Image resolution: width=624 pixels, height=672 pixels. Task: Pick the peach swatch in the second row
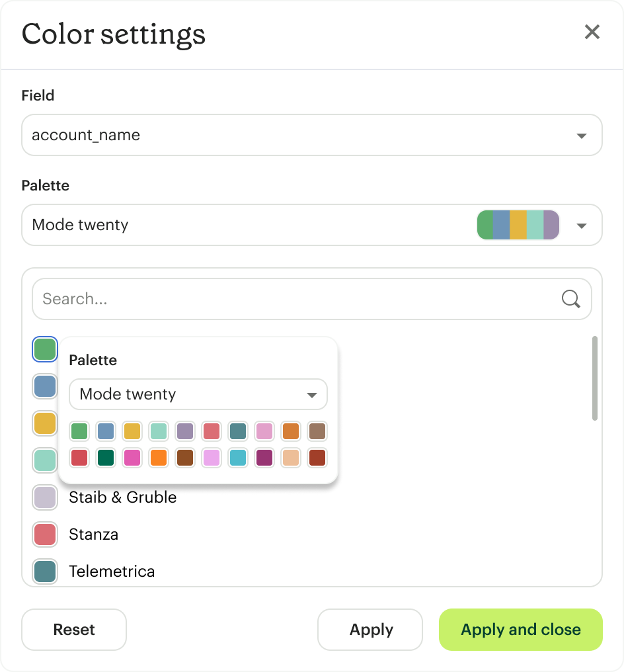tap(291, 458)
